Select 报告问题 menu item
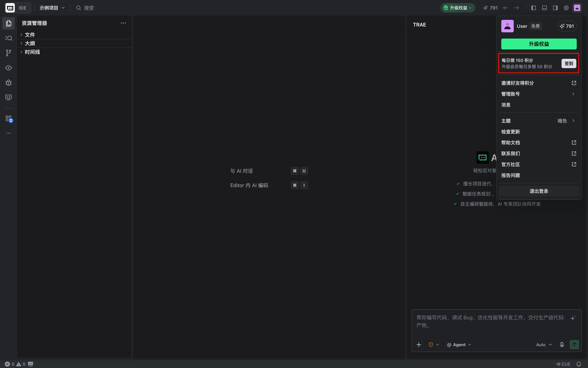 (x=539, y=175)
